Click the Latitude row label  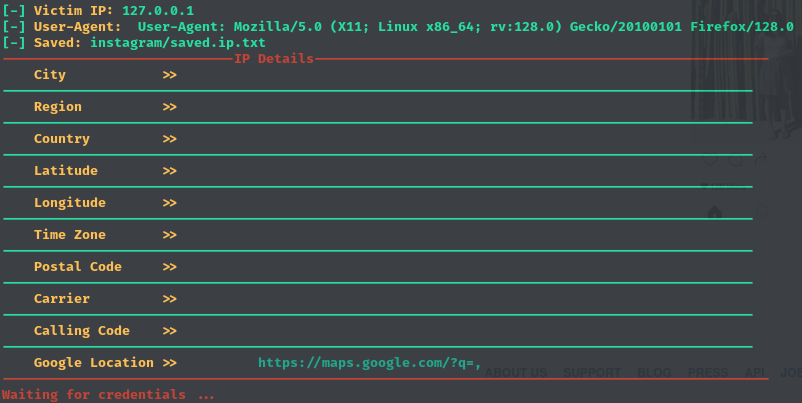(66, 171)
